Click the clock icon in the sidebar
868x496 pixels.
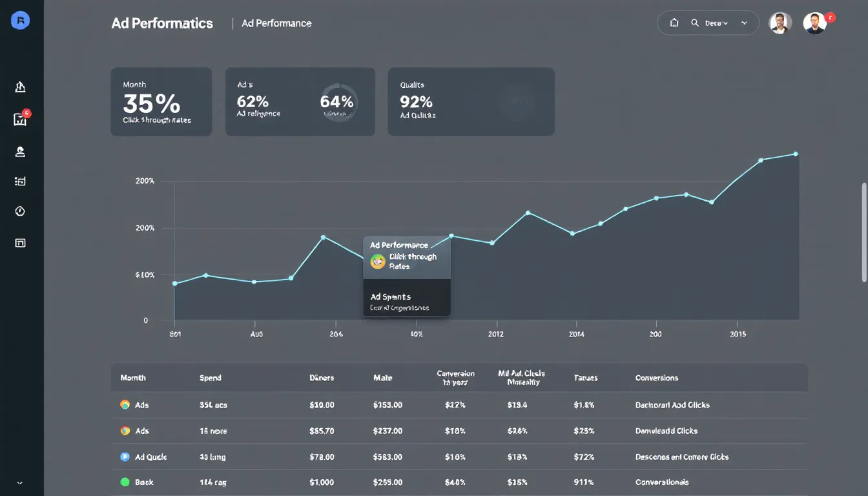[20, 211]
